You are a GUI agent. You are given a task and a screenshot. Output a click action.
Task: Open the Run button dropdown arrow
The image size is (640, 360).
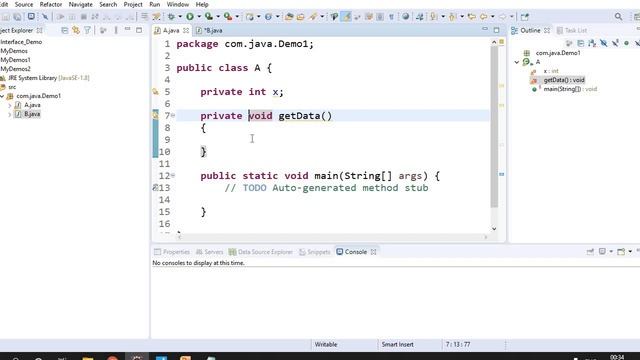click(199, 17)
